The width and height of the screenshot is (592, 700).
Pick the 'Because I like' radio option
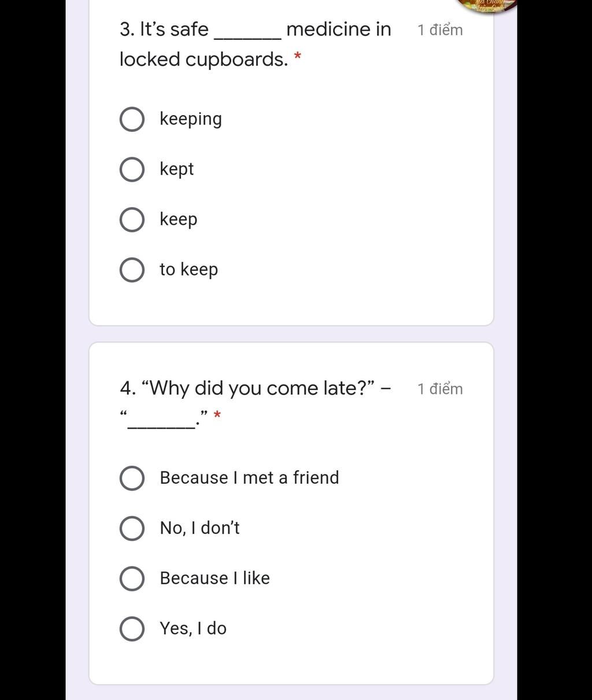click(132, 579)
